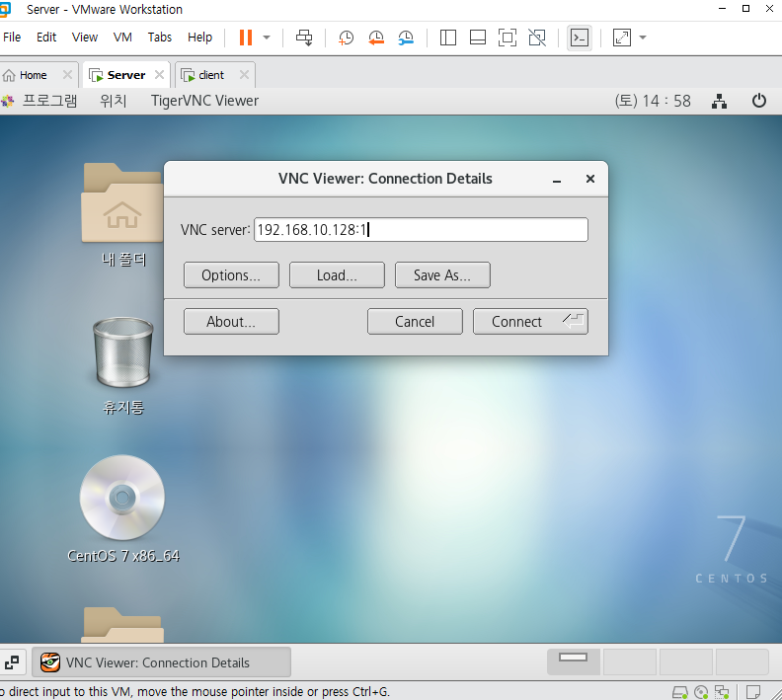782x700 pixels.
Task: Switch to the Home tab
Action: tap(33, 75)
